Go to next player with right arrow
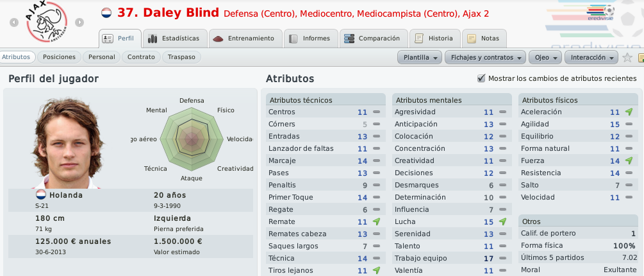Image resolution: width=644 pixels, height=276 pixels. [x=79, y=22]
